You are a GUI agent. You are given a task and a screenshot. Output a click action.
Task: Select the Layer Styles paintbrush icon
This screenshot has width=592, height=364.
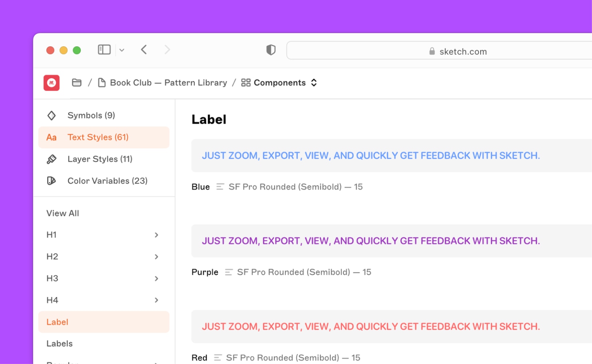(52, 159)
